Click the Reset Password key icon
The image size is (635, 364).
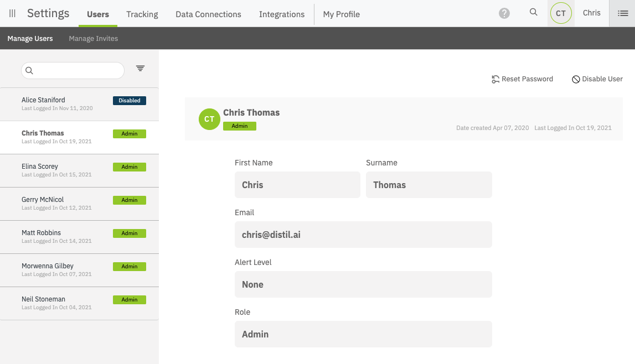495,79
